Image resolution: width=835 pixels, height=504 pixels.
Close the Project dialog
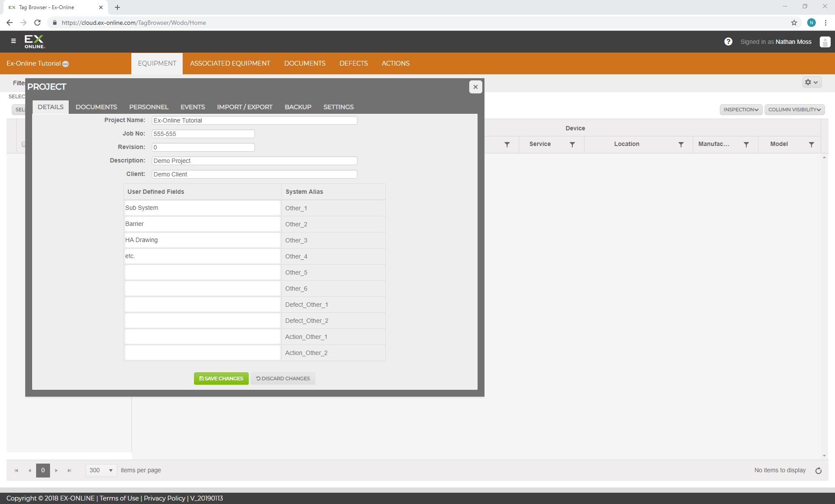coord(475,87)
